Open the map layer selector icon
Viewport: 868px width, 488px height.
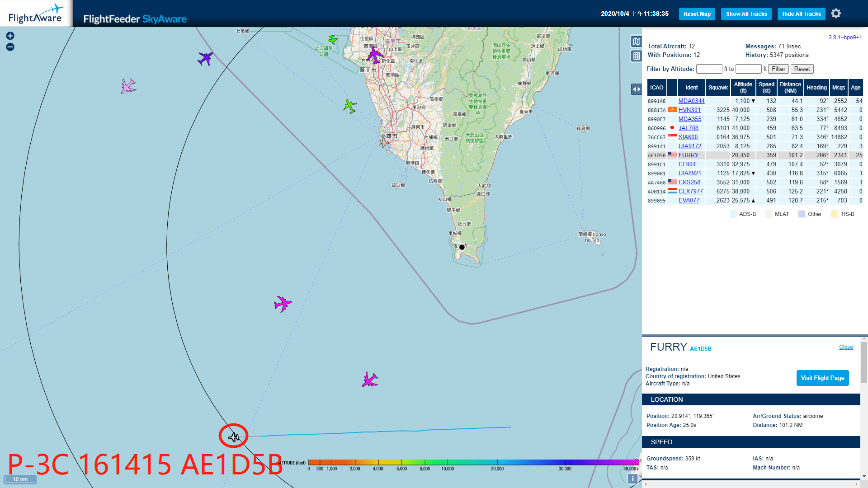click(x=637, y=42)
